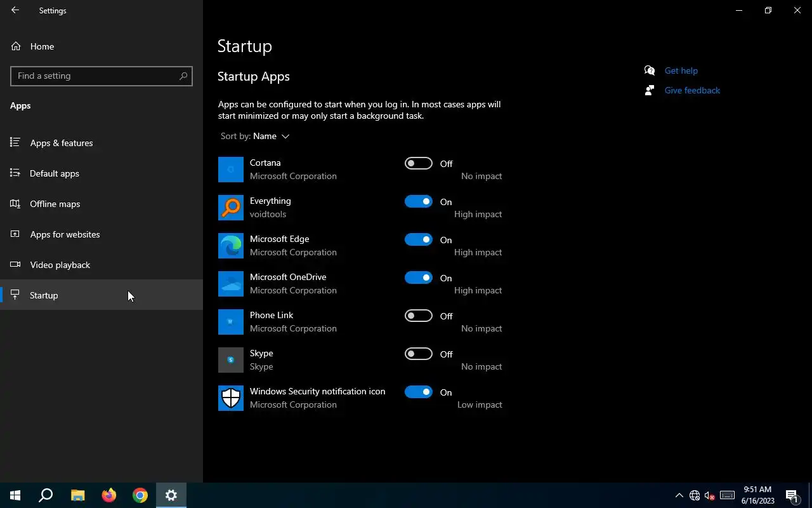Go back using the back arrow
This screenshot has width=812, height=508.
15,10
